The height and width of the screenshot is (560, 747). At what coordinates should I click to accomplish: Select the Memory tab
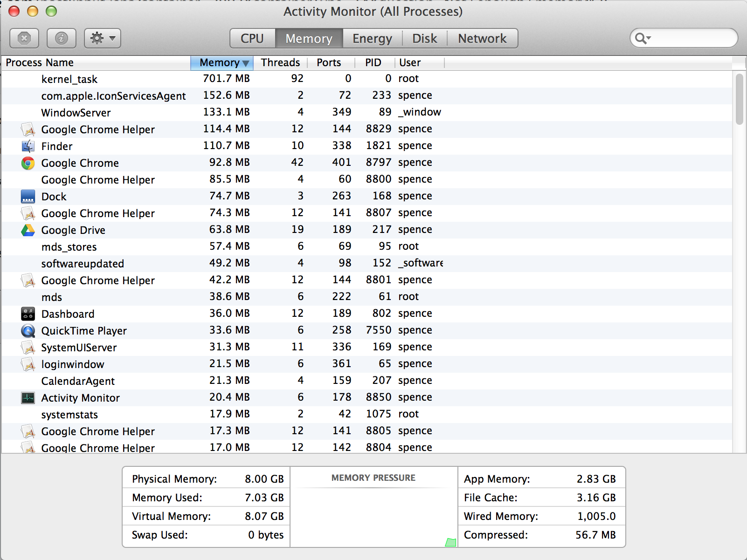(309, 38)
